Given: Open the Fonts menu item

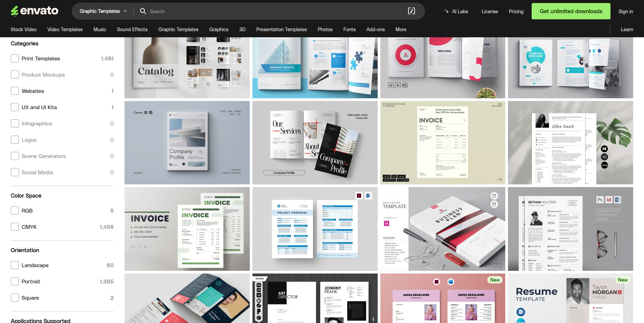Looking at the screenshot, I should pos(350,29).
